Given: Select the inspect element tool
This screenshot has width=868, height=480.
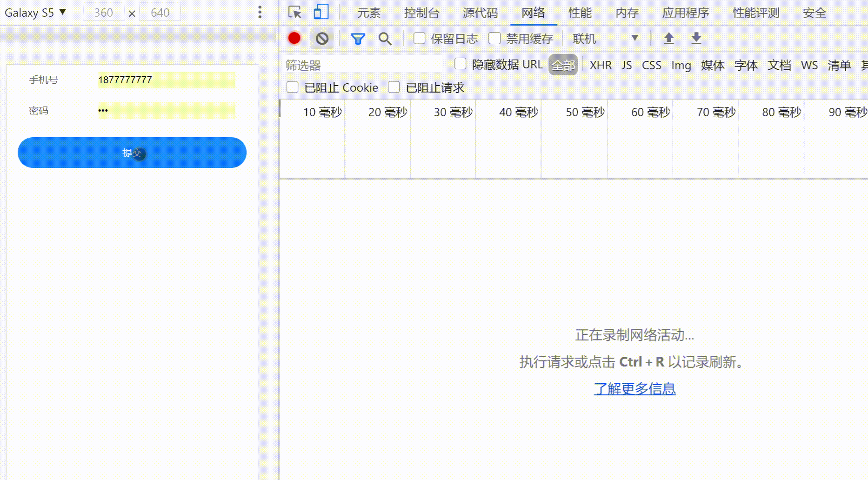Looking at the screenshot, I should (x=294, y=13).
